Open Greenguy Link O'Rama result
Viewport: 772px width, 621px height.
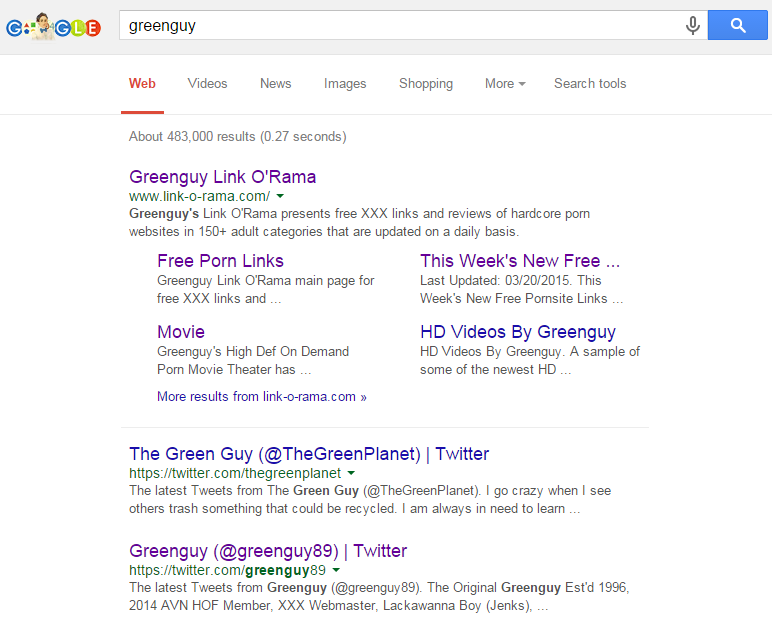pyautogui.click(x=223, y=177)
